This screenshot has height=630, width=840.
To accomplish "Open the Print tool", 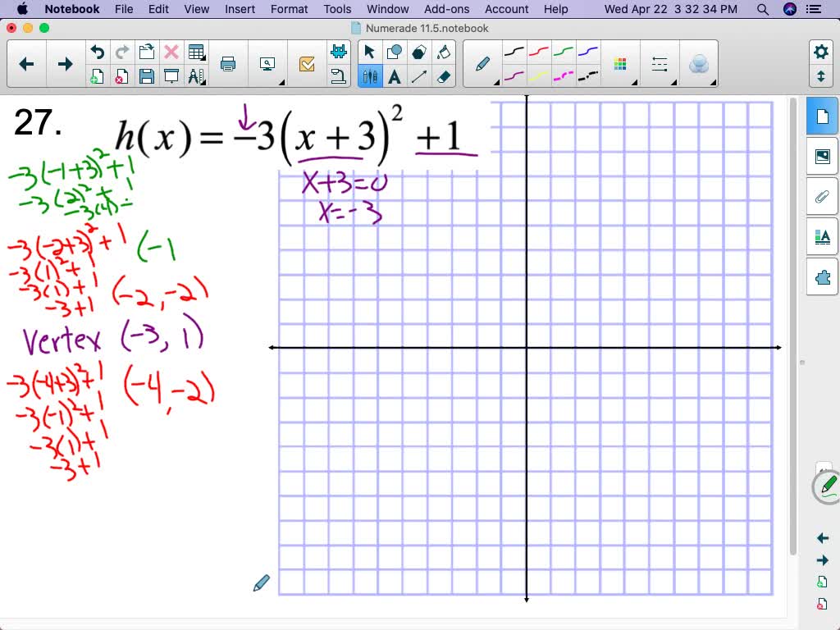I will click(228, 64).
